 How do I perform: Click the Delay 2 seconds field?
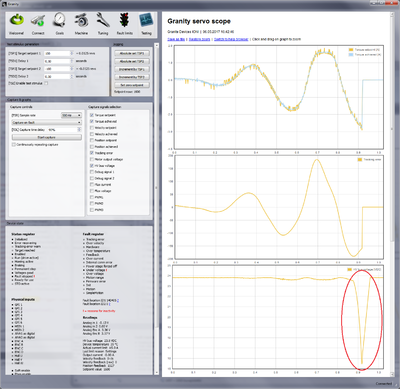[57, 76]
